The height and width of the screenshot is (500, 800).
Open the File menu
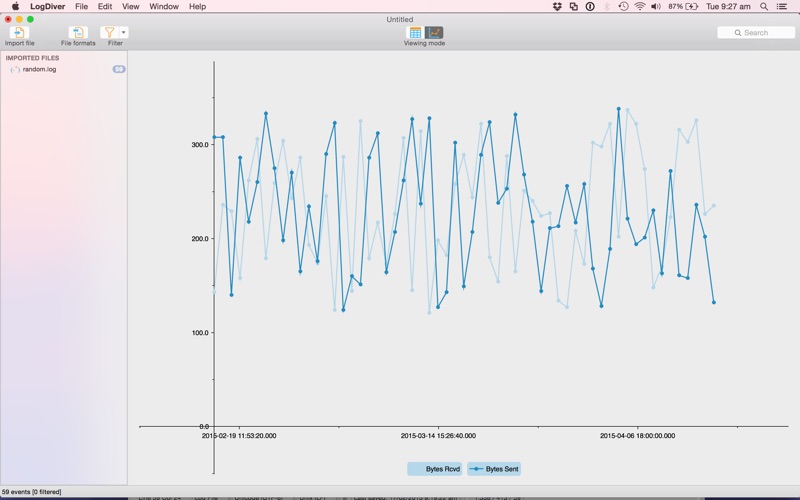click(81, 7)
